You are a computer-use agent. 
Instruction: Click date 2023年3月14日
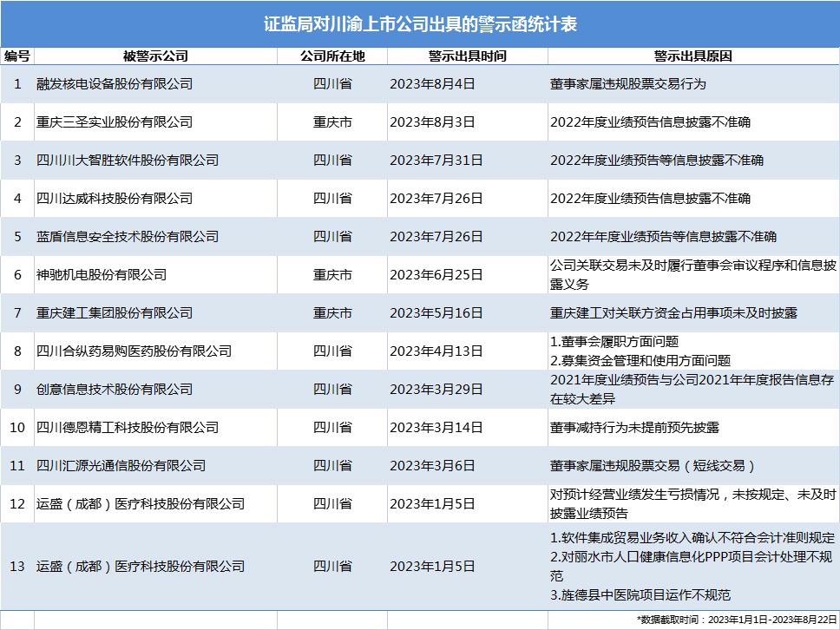pyautogui.click(x=436, y=428)
